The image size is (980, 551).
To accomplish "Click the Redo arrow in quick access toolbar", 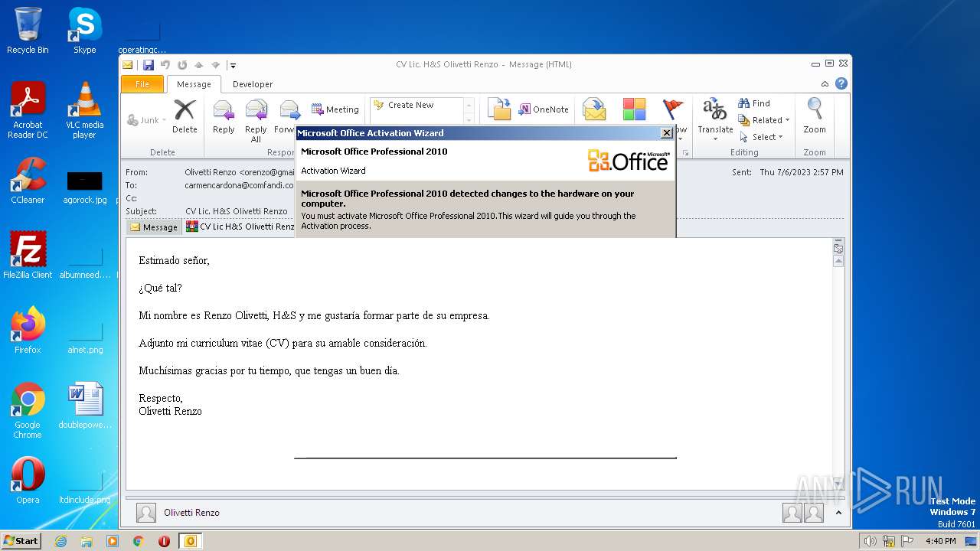I will (x=182, y=65).
